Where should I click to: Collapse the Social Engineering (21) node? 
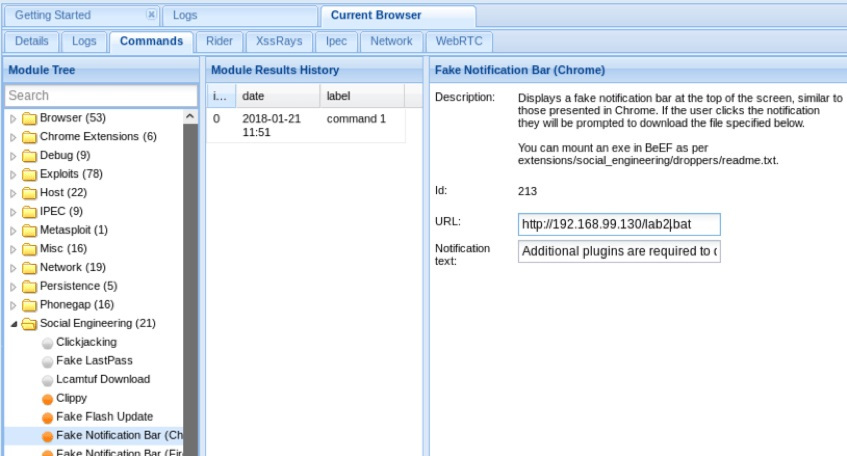(14, 324)
